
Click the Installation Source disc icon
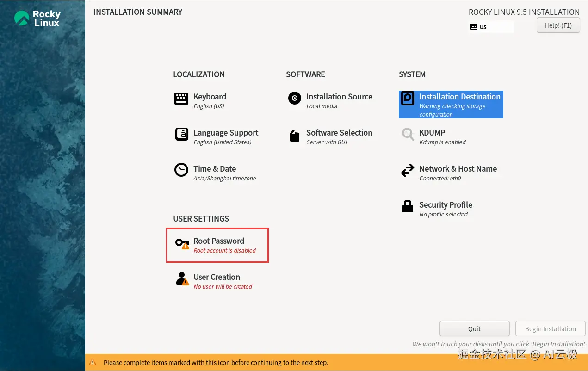tap(295, 98)
